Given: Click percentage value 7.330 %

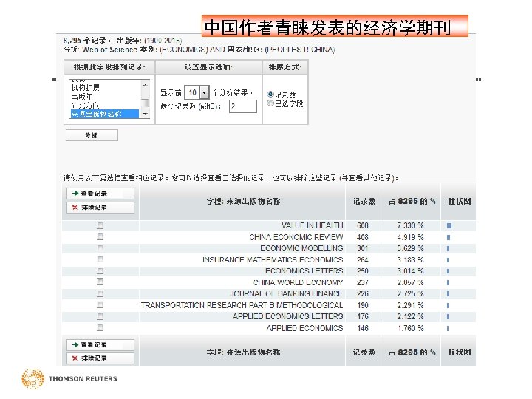Looking at the screenshot, I should coord(410,225).
